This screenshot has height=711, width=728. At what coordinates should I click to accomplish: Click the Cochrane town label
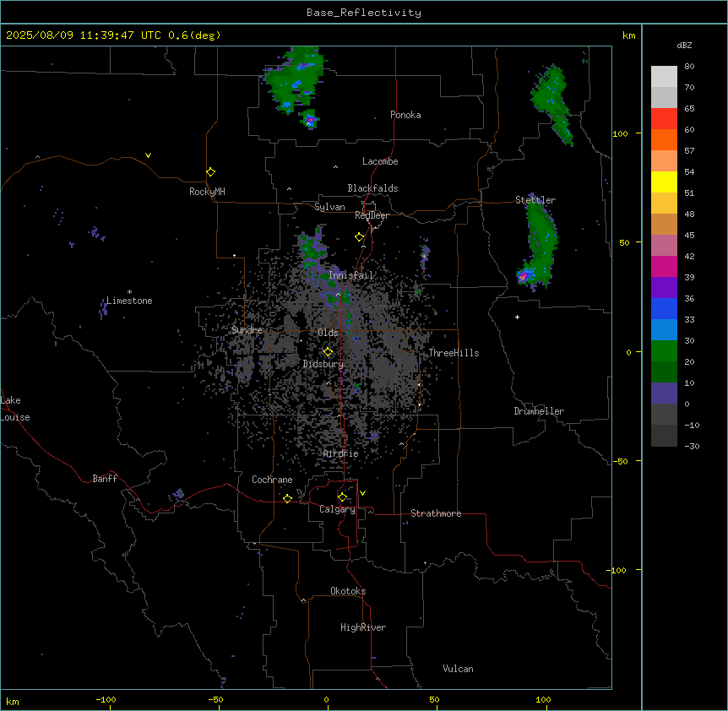(x=272, y=480)
